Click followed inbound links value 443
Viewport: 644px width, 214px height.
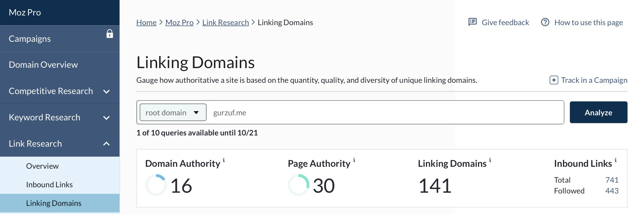612,191
